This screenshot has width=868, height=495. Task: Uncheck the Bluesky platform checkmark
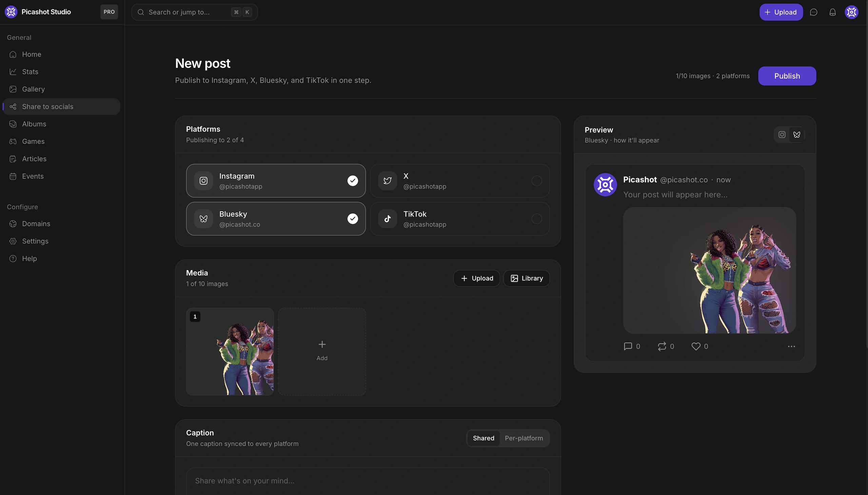(x=353, y=219)
